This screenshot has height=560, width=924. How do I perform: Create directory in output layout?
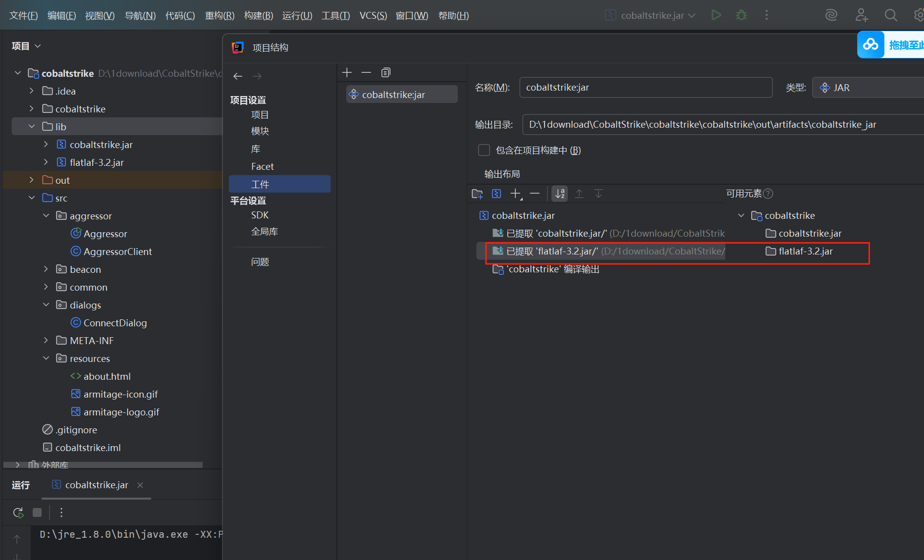[x=477, y=194]
